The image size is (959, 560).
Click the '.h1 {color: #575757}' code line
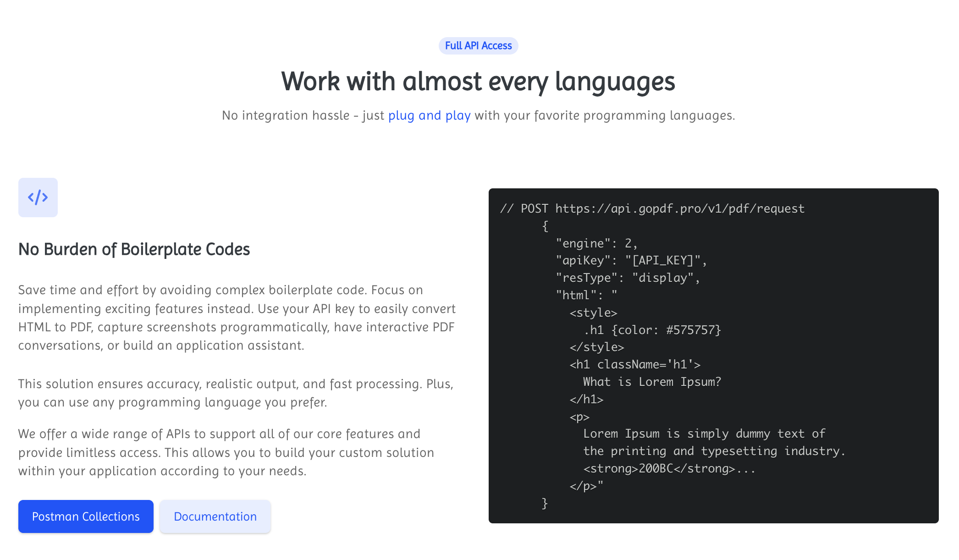point(652,330)
